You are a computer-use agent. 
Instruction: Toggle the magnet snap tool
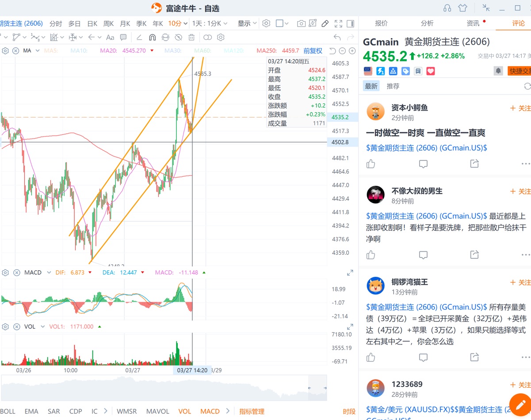click(152, 38)
